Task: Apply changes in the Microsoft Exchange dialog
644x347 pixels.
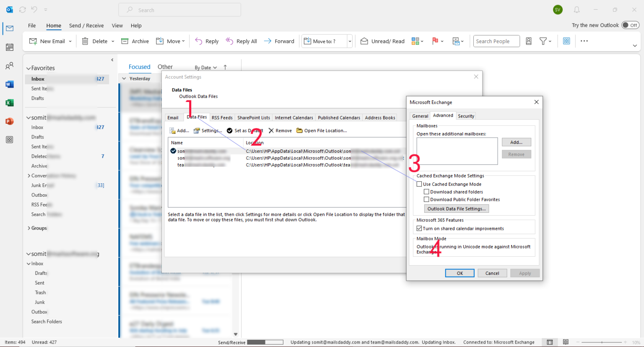Action: [x=525, y=273]
